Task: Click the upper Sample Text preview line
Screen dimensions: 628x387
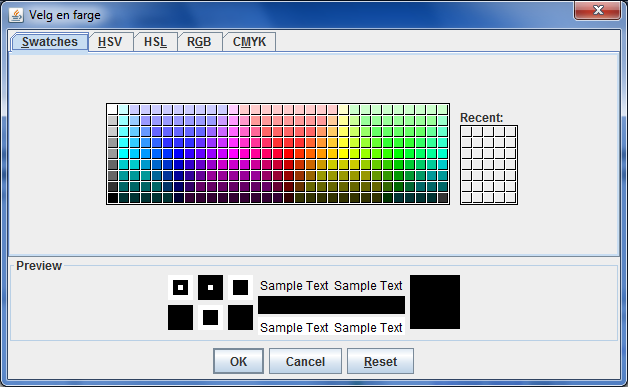Action: (x=331, y=286)
